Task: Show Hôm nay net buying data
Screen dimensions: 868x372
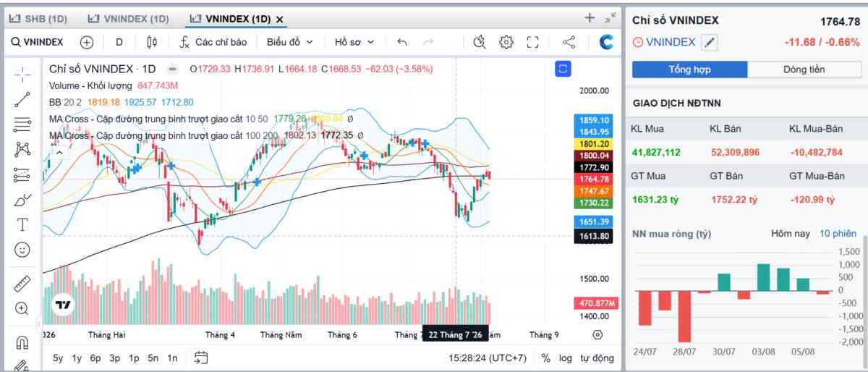Action: (791, 234)
